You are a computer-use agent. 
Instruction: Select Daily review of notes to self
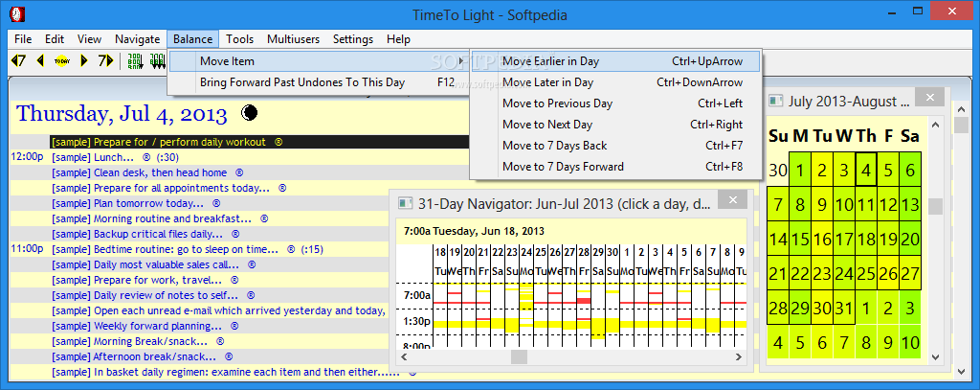coord(145,295)
